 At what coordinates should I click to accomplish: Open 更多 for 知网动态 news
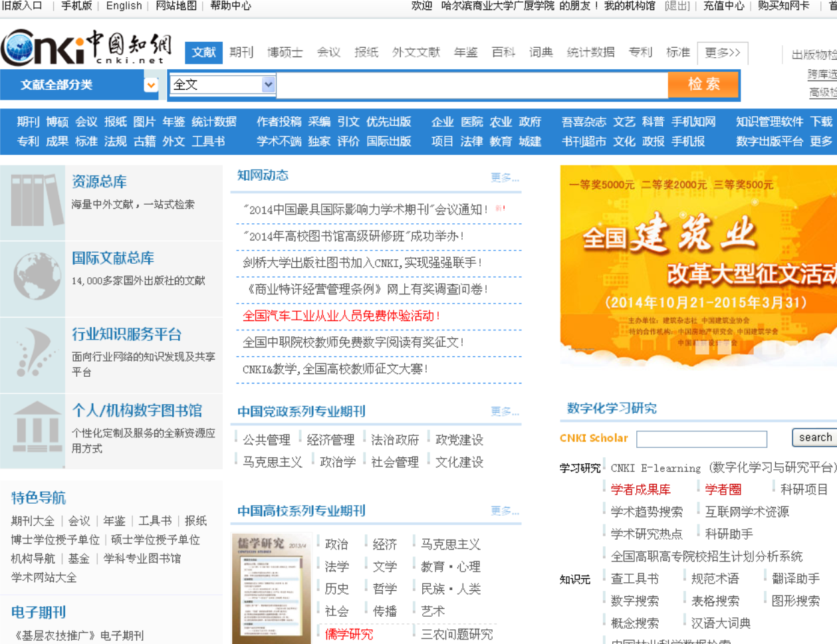505,177
